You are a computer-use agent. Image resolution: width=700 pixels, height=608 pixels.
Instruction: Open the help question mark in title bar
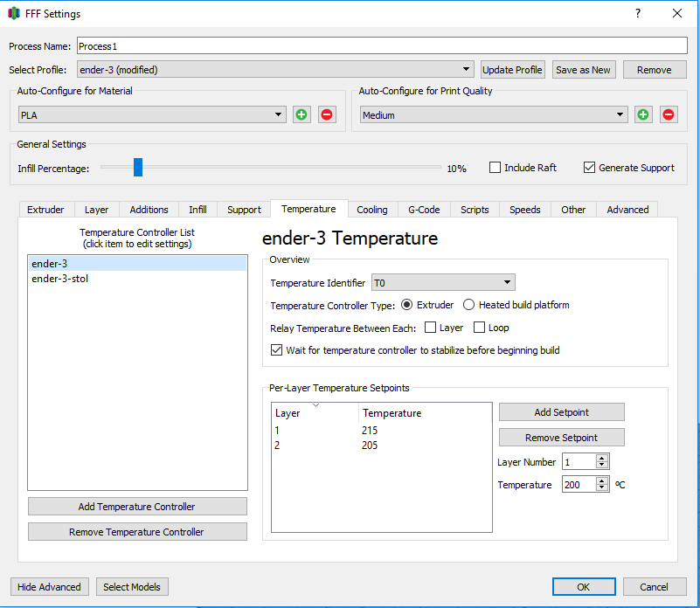point(637,13)
